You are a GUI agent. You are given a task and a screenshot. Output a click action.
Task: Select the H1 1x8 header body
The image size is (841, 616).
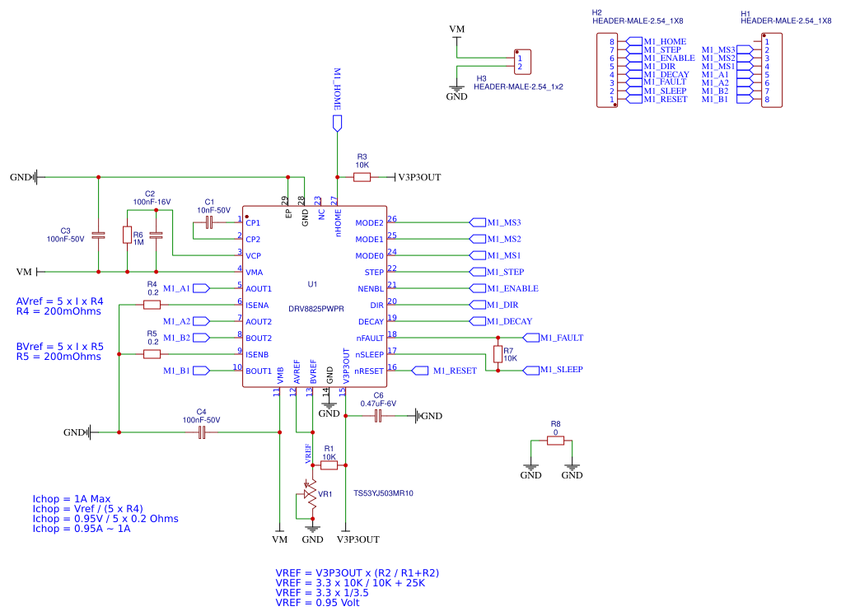tap(771, 70)
